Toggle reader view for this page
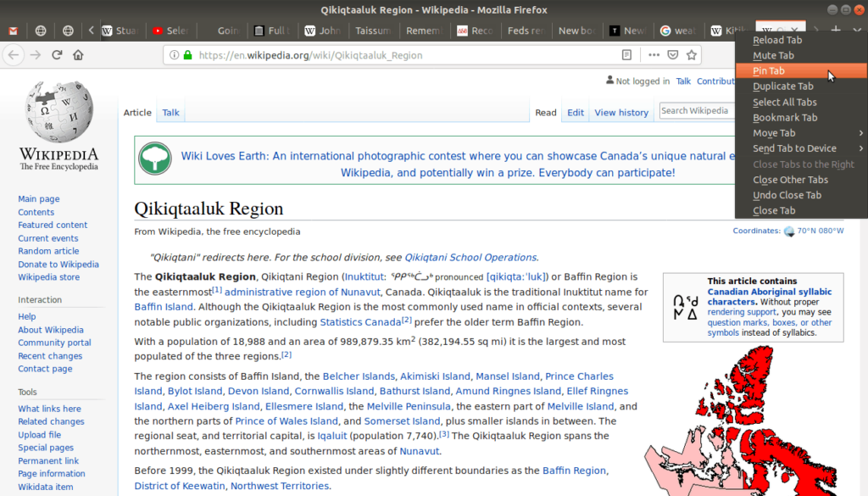 (626, 55)
